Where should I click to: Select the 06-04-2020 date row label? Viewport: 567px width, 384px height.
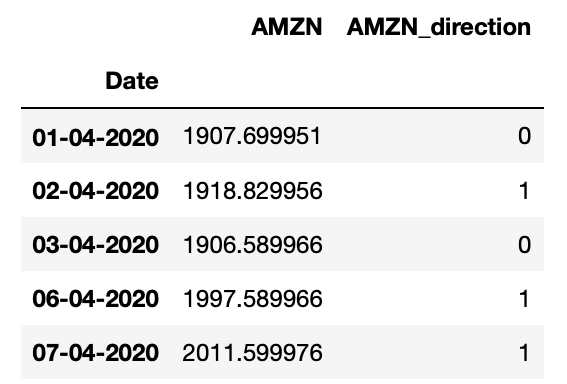tap(95, 299)
